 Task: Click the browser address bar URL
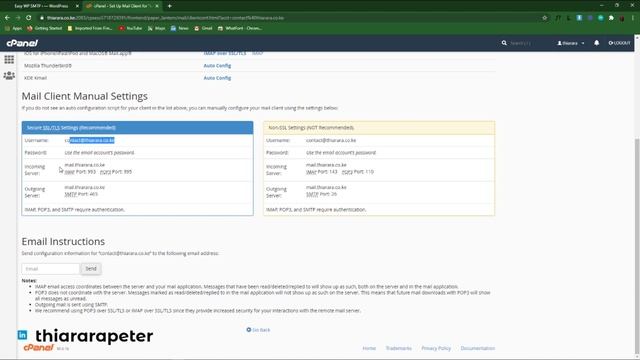165,18
